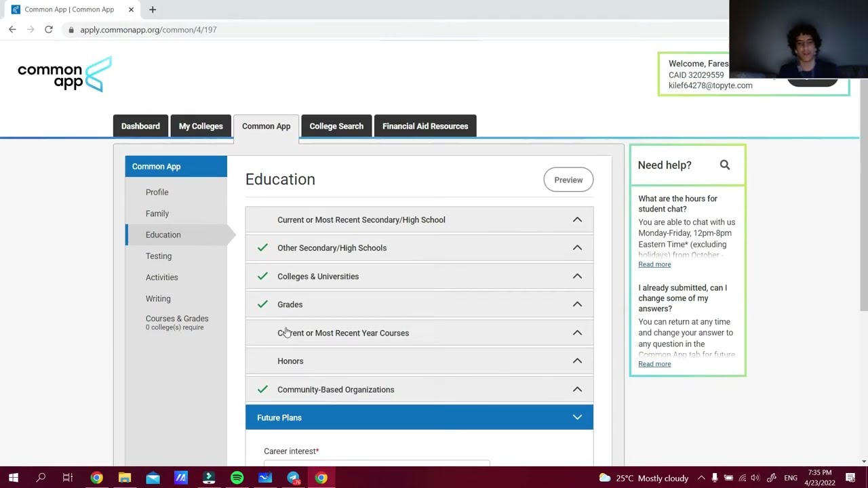Screen dimensions: 868x488
Task: Open the blue slanted-M app on the taskbar
Action: [x=181, y=478]
